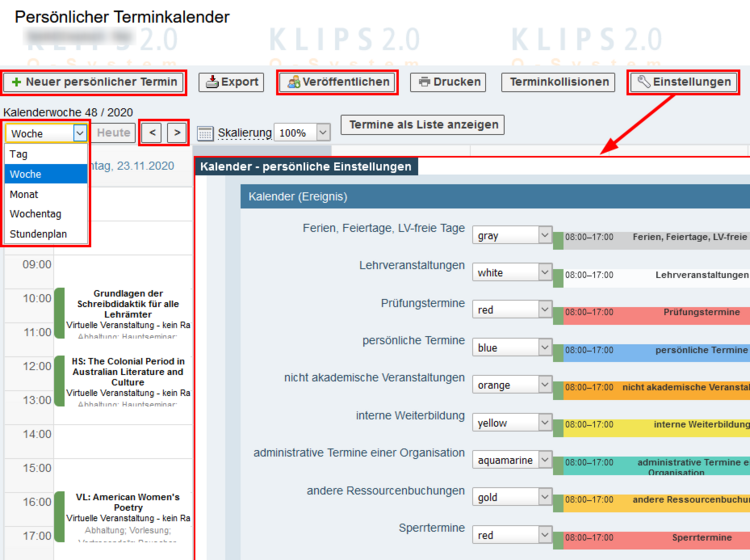Click the white Lehrveranstaltungen preview bar
This screenshot has height=560, width=750.
(651, 278)
